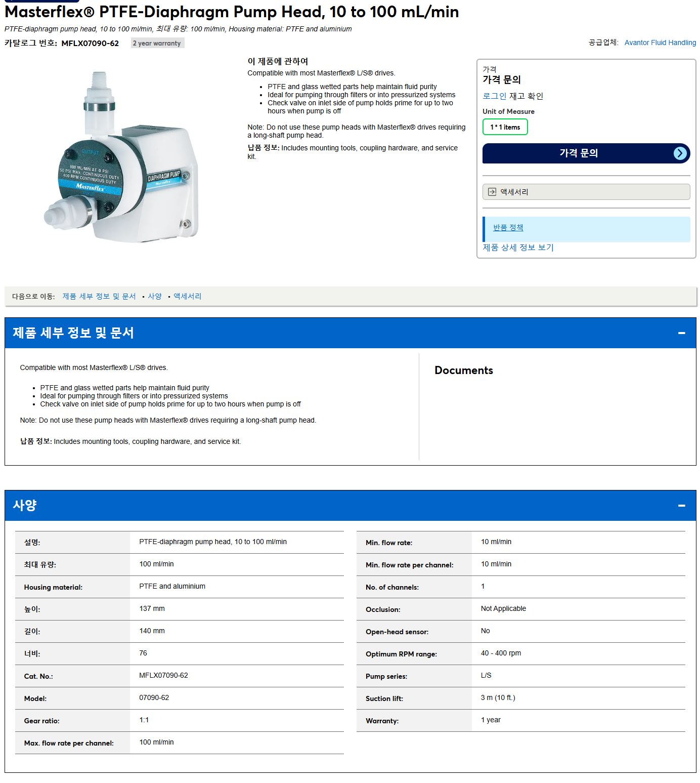Open the 액세서리 accessories button
700x783 pixels.
pos(586,192)
